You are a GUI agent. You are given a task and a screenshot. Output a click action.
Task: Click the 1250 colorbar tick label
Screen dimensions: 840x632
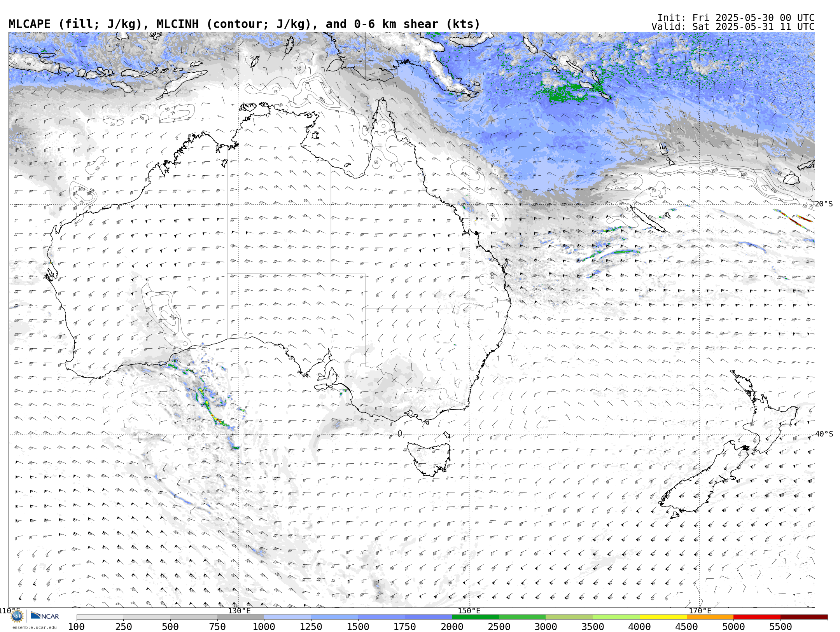(x=311, y=627)
